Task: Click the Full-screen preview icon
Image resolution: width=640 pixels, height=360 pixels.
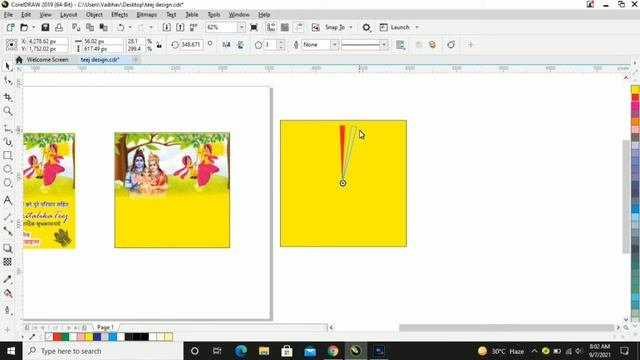Action: coord(254,27)
